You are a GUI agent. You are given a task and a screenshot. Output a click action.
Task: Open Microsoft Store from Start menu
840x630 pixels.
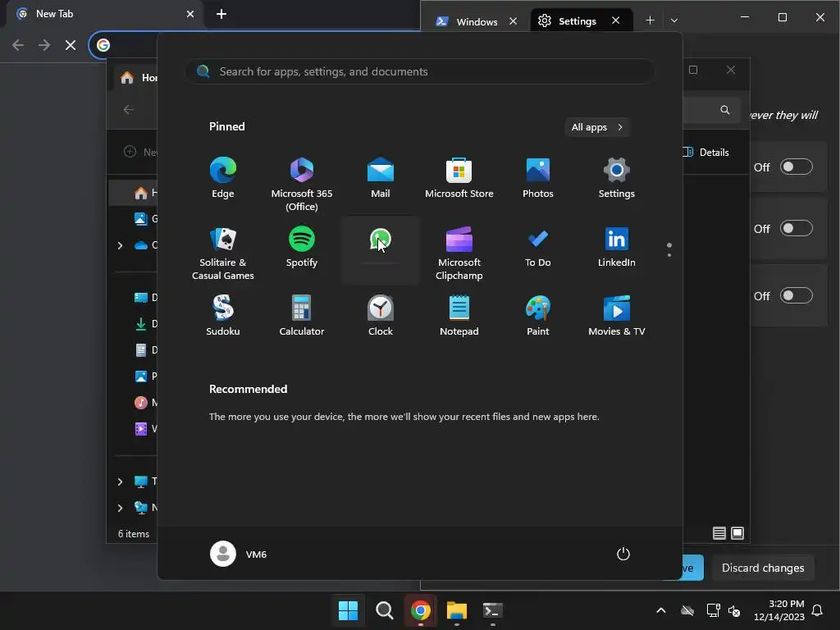[459, 178]
